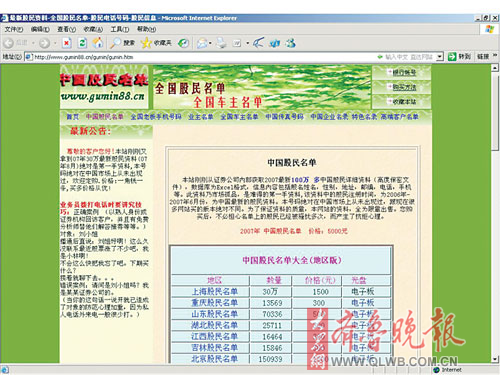This screenshot has height=375, width=500.
Task: Open the 吉林股民名单 table link
Action: tap(214, 348)
